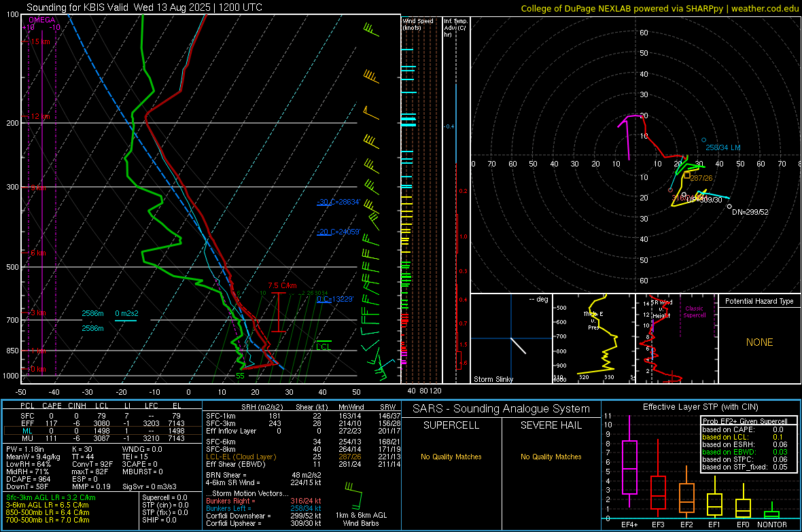
Task: Click the orange 'LCL-EL (Cloud Layer)' row label
Action: coord(241,457)
